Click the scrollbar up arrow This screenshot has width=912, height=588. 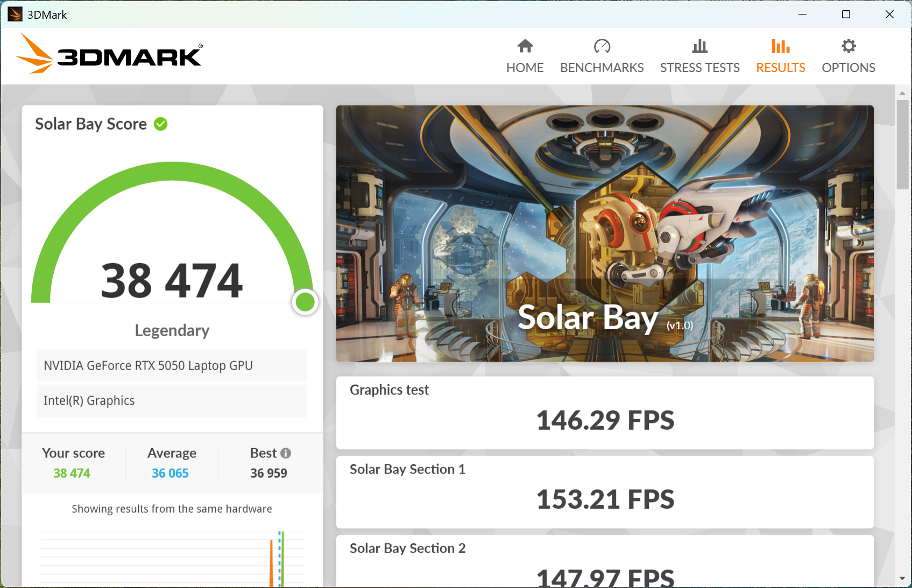pyautogui.click(x=902, y=93)
